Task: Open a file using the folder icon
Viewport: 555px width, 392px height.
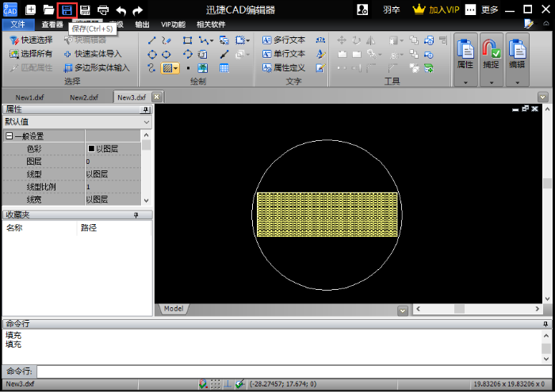Action: click(x=49, y=10)
